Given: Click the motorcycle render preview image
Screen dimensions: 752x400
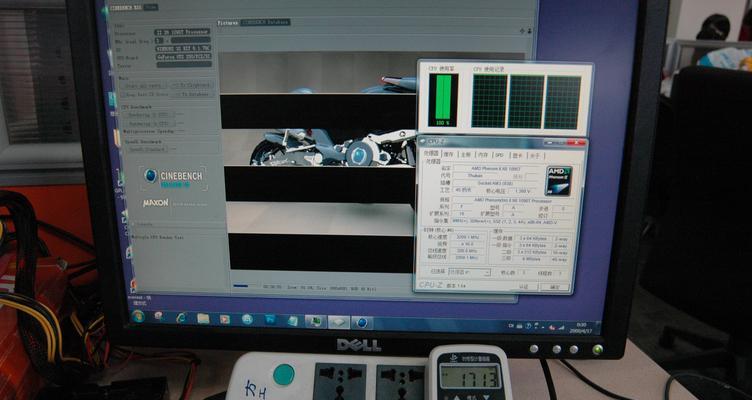Looking at the screenshot, I should (318, 162).
